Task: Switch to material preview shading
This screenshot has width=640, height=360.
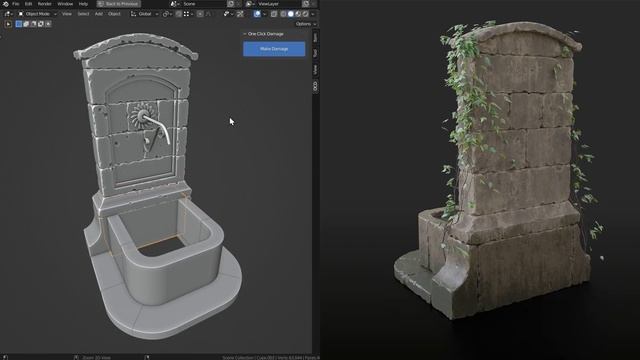Action: click(x=298, y=14)
